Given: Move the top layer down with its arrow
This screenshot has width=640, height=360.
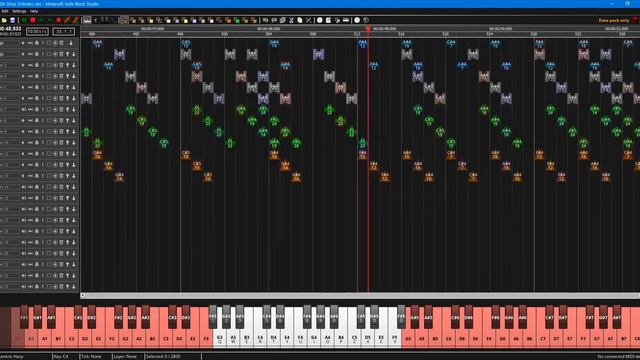Looking at the screenshot, I should tap(71, 43).
